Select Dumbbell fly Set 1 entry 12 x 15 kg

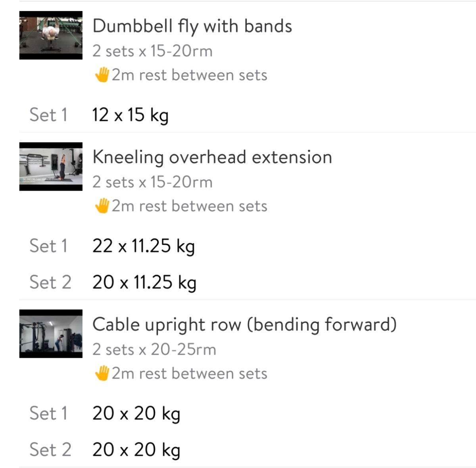[x=130, y=115]
